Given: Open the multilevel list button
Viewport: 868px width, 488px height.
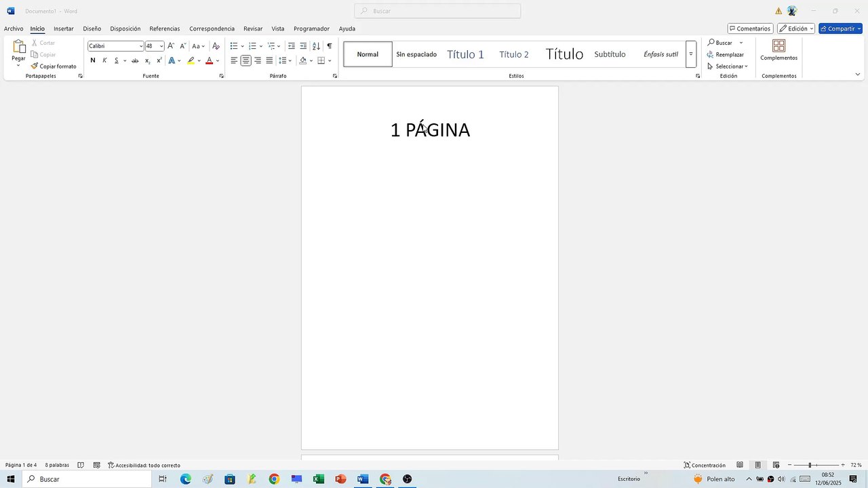Looking at the screenshot, I should [271, 46].
